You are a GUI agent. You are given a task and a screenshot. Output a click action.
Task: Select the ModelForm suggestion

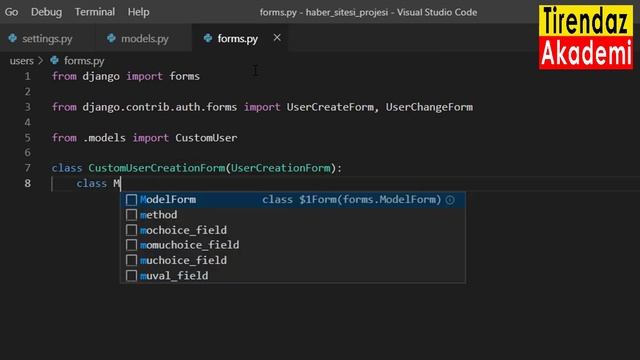(293, 200)
